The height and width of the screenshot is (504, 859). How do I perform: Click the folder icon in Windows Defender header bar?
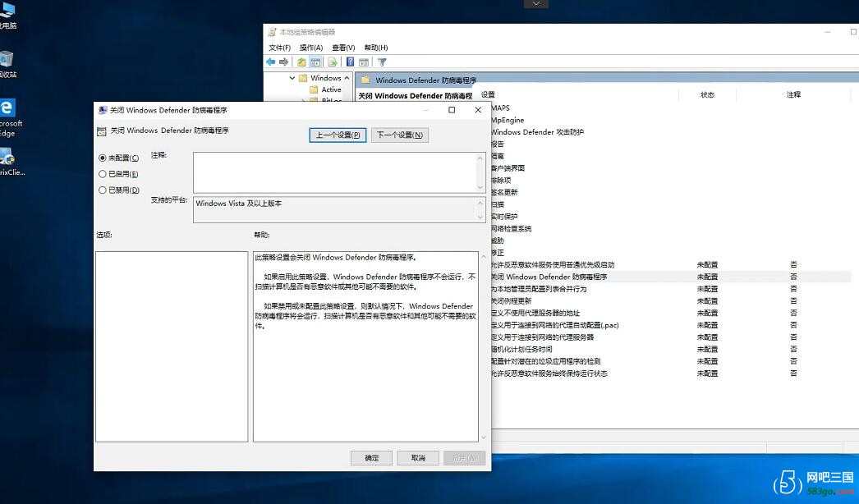point(365,80)
